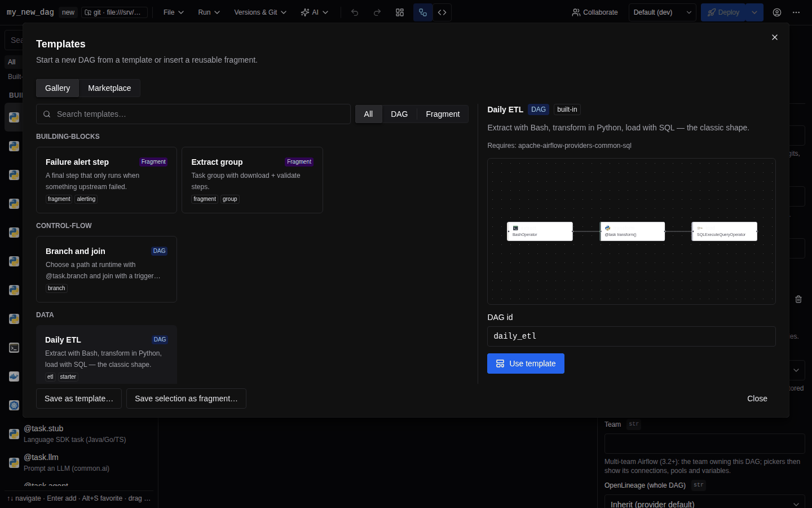Click the @task transform node in preview

coord(632,231)
